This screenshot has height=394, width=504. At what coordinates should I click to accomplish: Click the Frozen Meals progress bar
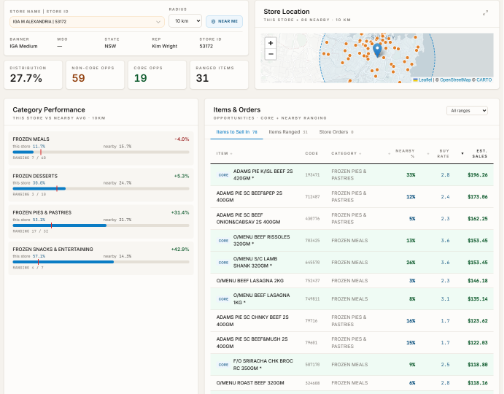click(x=101, y=152)
